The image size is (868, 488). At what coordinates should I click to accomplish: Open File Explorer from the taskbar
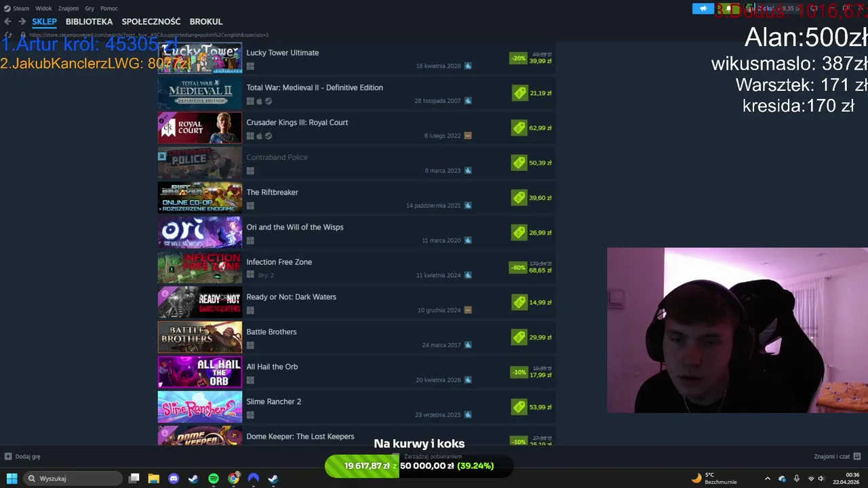tap(154, 479)
